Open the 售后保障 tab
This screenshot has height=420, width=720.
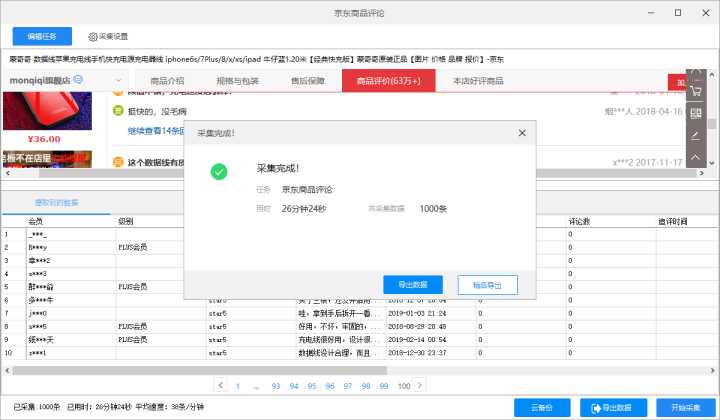click(x=307, y=81)
